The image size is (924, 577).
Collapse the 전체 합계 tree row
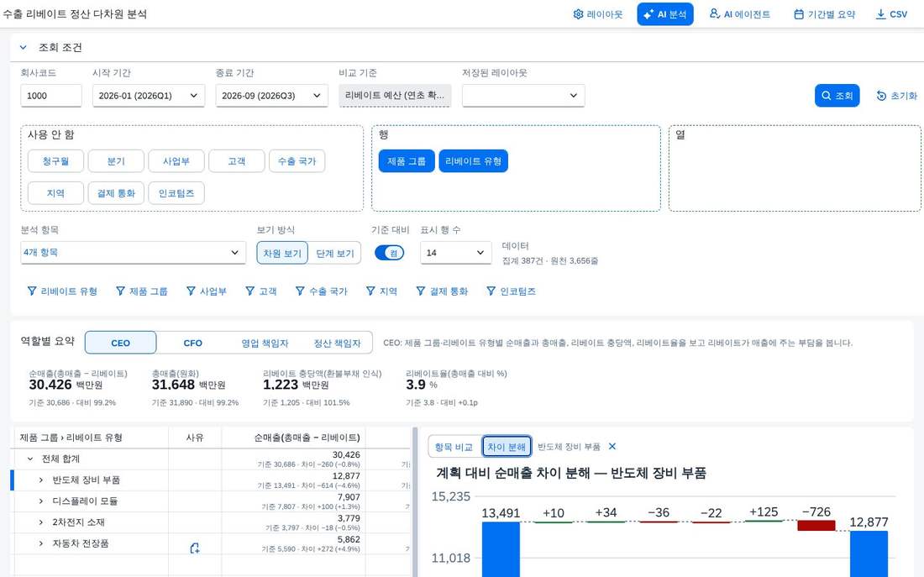point(30,459)
